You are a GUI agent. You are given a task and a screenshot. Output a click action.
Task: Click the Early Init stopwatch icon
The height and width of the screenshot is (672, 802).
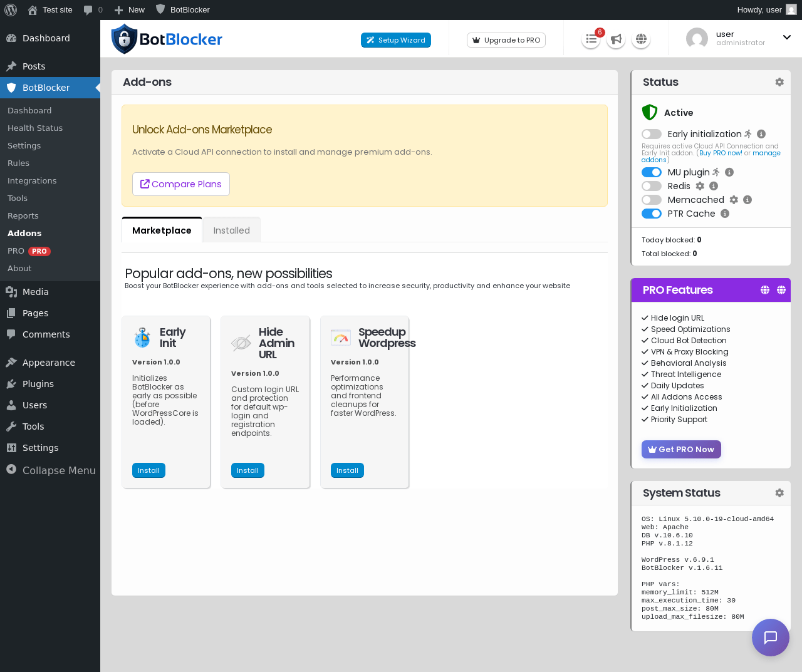tap(142, 338)
